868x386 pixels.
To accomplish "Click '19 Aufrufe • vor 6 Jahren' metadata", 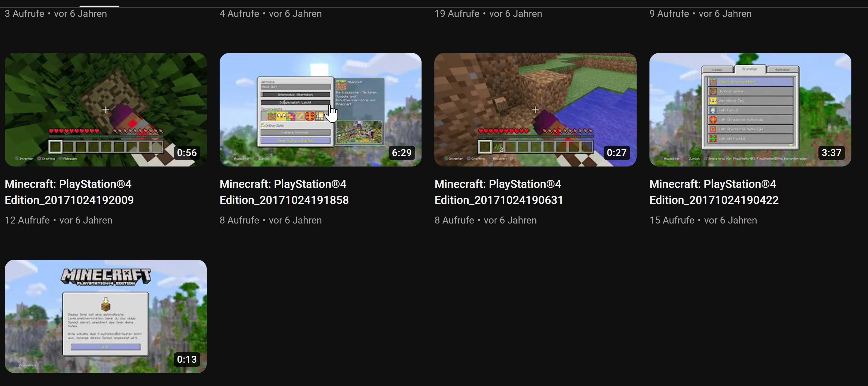I will click(x=488, y=14).
